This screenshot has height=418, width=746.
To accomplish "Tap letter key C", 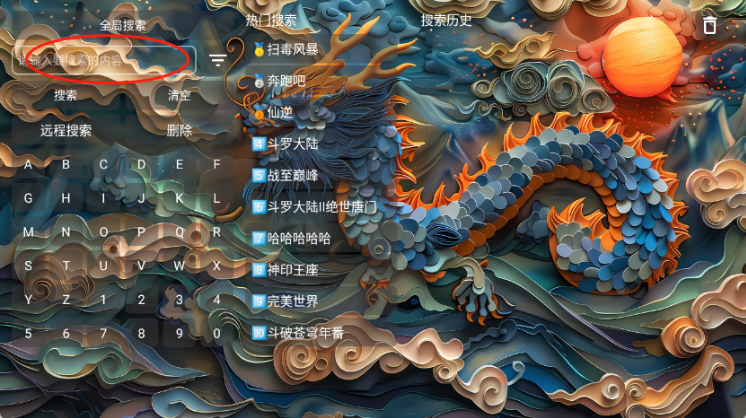I will (103, 165).
